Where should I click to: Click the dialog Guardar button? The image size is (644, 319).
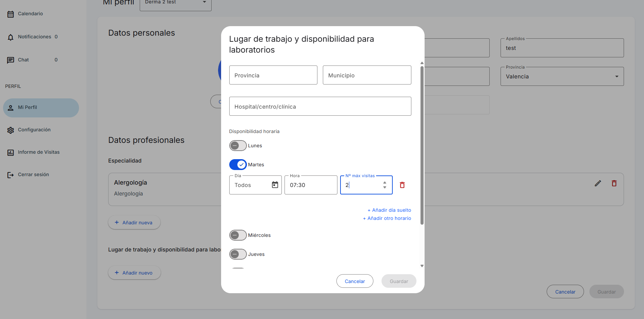(399, 281)
